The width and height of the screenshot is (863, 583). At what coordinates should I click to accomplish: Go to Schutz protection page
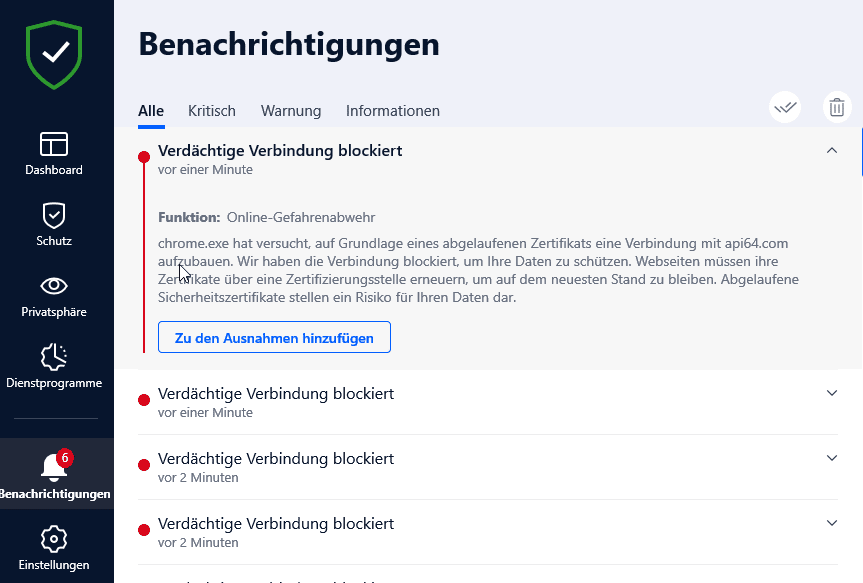click(54, 224)
